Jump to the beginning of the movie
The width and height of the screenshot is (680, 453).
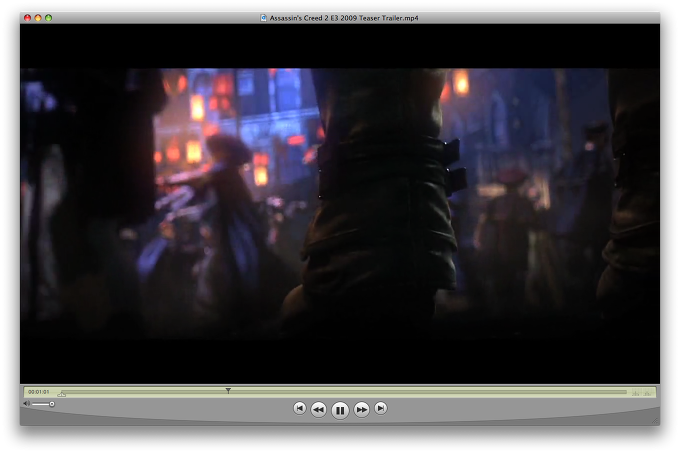pyautogui.click(x=299, y=408)
